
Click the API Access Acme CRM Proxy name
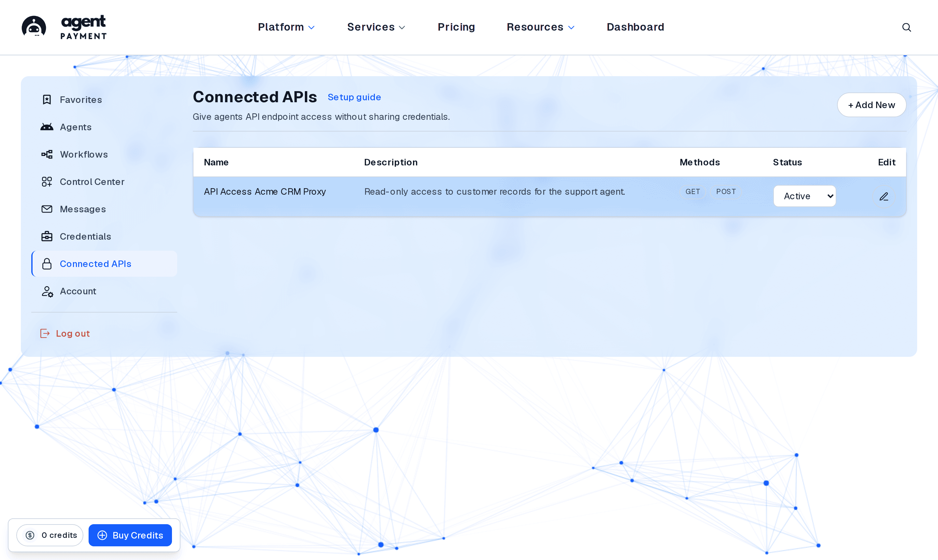pos(264,192)
